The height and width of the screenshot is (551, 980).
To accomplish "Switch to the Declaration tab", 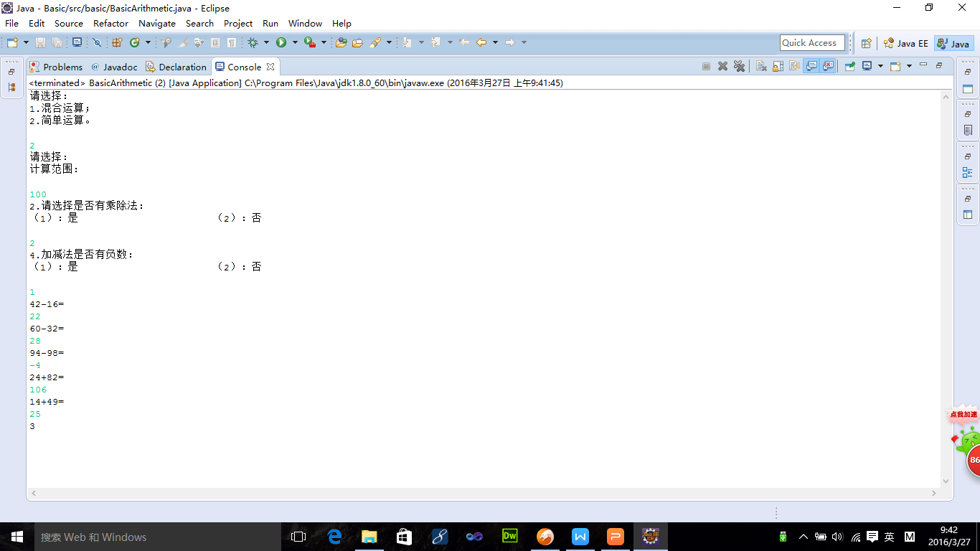I will pos(176,67).
